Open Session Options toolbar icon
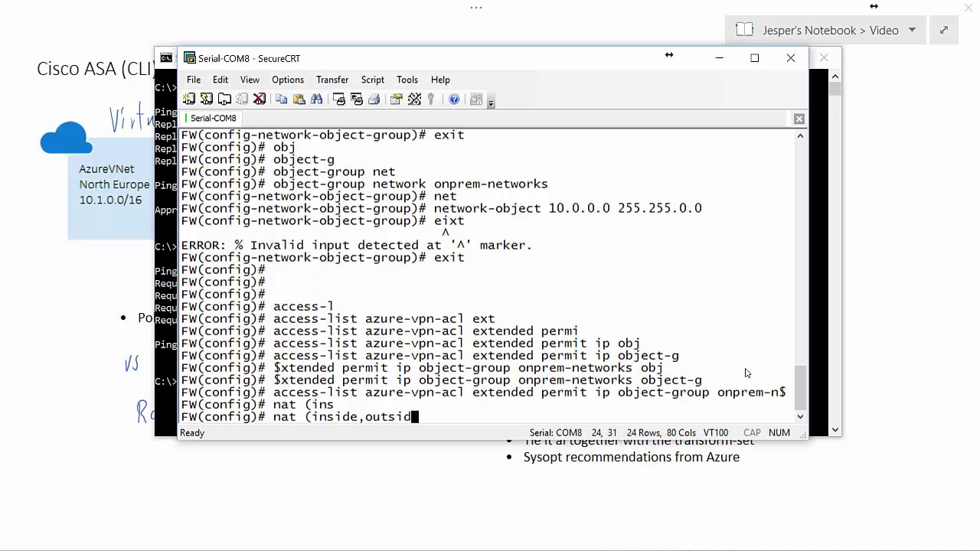 tap(396, 99)
